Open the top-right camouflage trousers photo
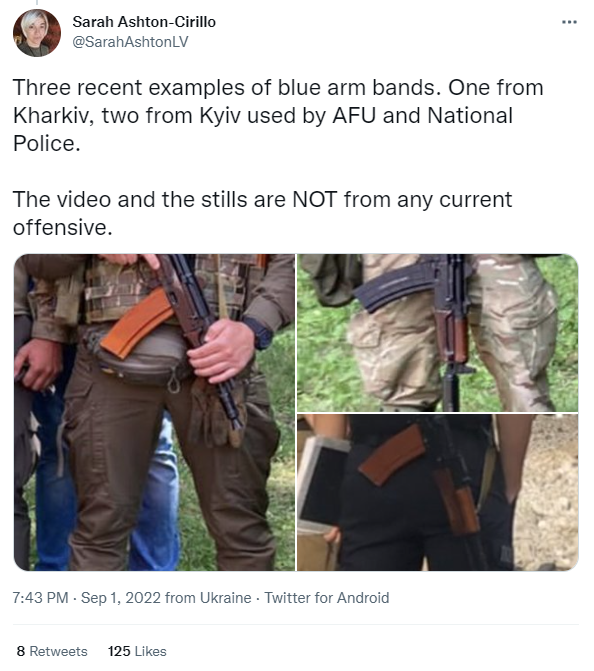This screenshot has height=671, width=594. 437,333
